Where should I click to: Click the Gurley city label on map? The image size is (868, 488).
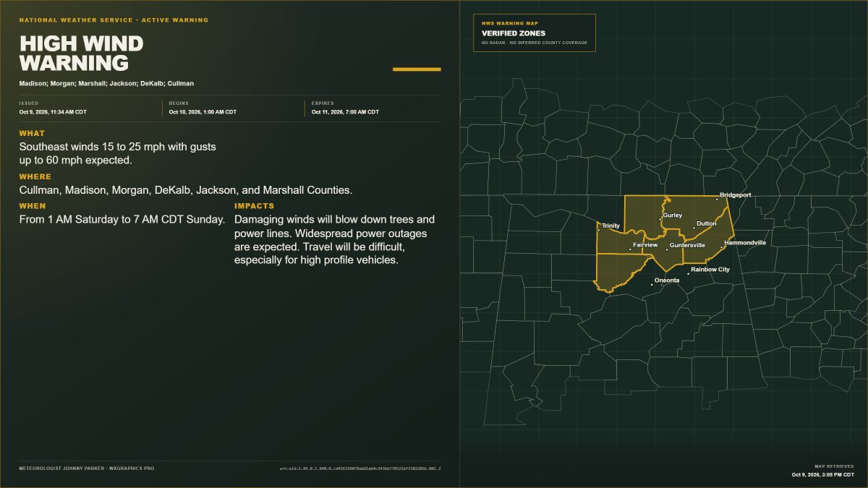(x=673, y=215)
